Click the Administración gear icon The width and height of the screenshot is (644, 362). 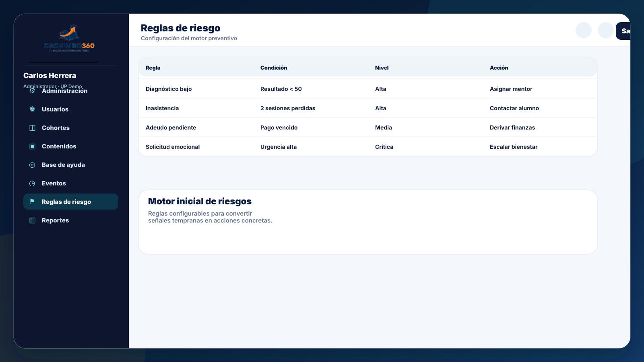[32, 91]
